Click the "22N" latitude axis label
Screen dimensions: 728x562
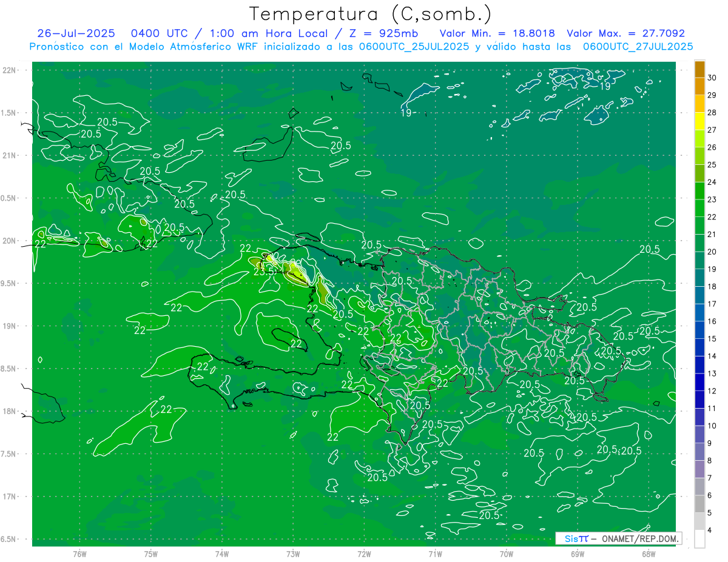pyautogui.click(x=10, y=70)
